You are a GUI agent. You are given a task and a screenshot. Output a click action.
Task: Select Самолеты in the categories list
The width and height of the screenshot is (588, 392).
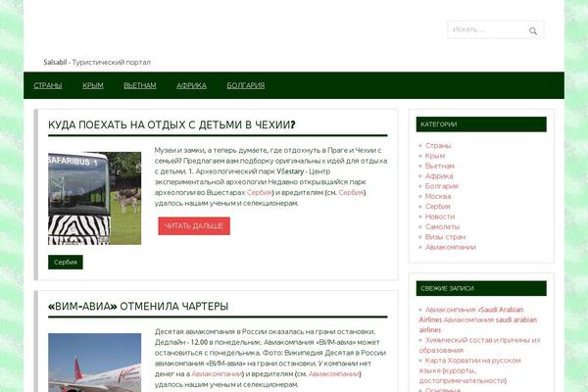(442, 226)
